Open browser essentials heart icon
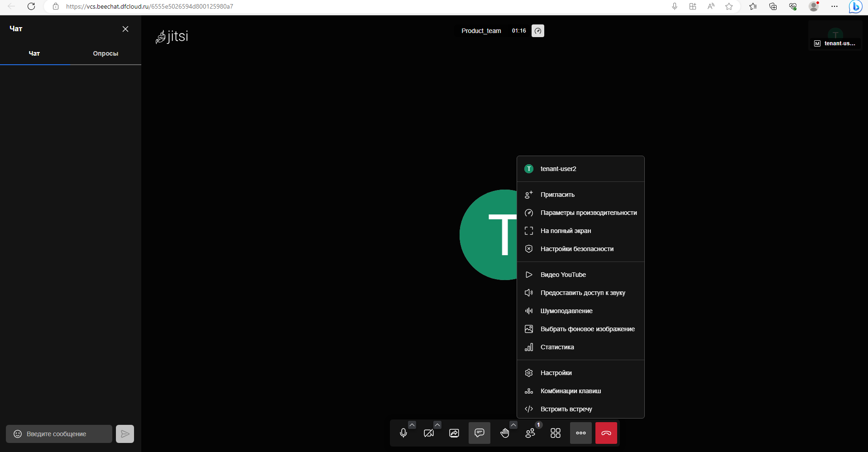The height and width of the screenshot is (452, 868). click(793, 6)
